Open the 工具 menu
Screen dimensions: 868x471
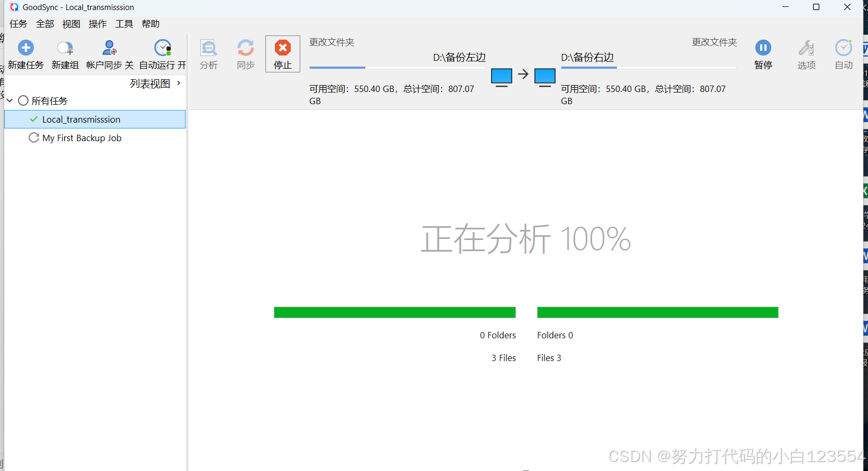[x=124, y=24]
